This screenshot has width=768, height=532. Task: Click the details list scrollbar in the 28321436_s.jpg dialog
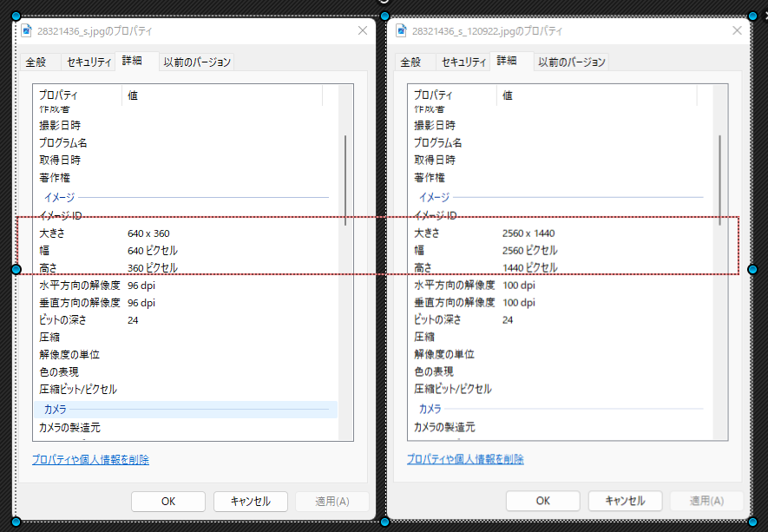pos(345,180)
